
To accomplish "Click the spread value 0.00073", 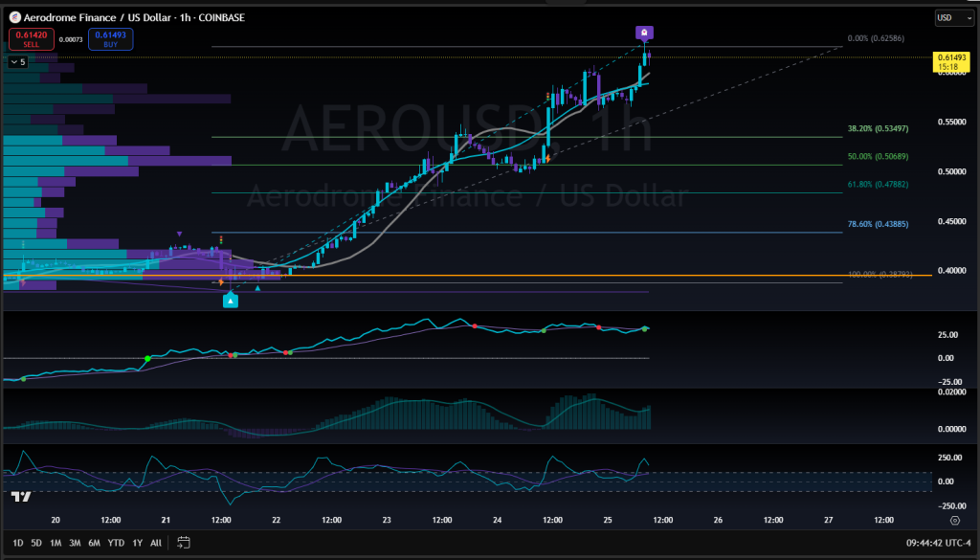I will tap(71, 39).
